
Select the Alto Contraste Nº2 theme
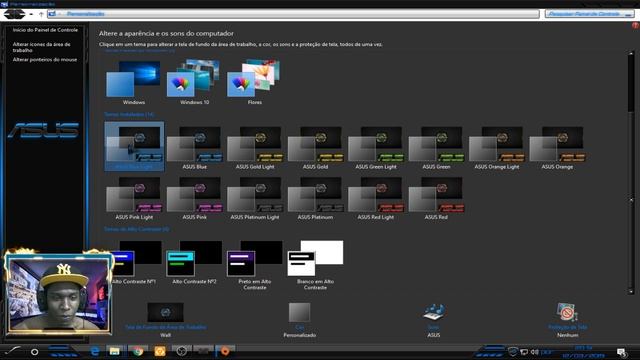194,262
